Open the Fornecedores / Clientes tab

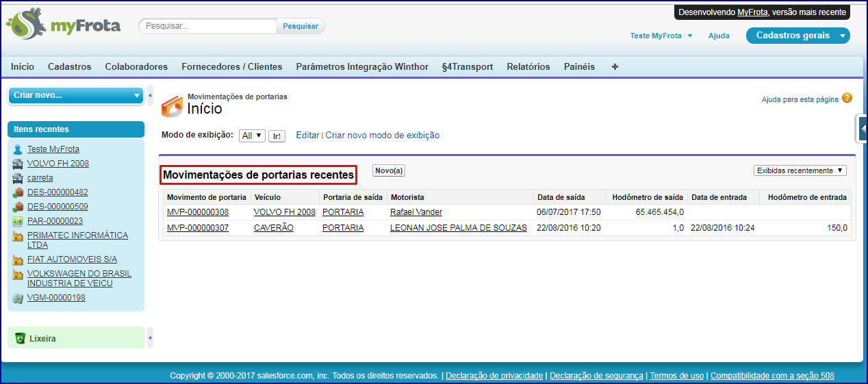coord(232,67)
